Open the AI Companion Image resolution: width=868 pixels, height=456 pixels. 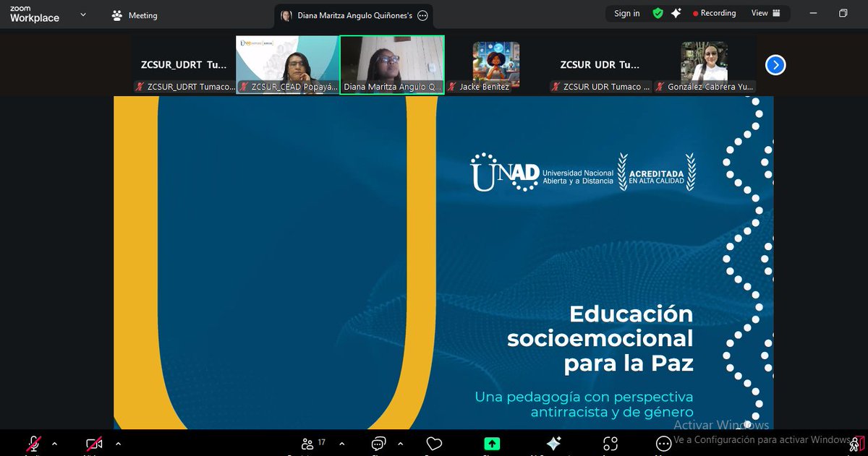(x=553, y=442)
